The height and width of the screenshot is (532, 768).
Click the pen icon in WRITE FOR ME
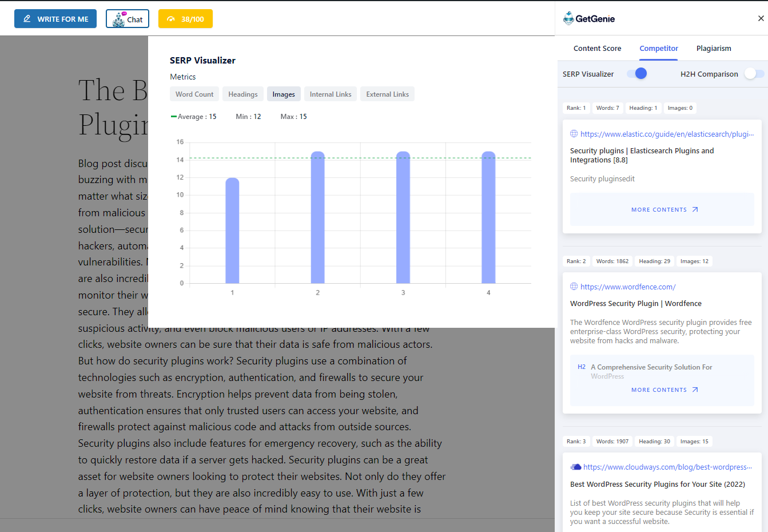tap(27, 19)
